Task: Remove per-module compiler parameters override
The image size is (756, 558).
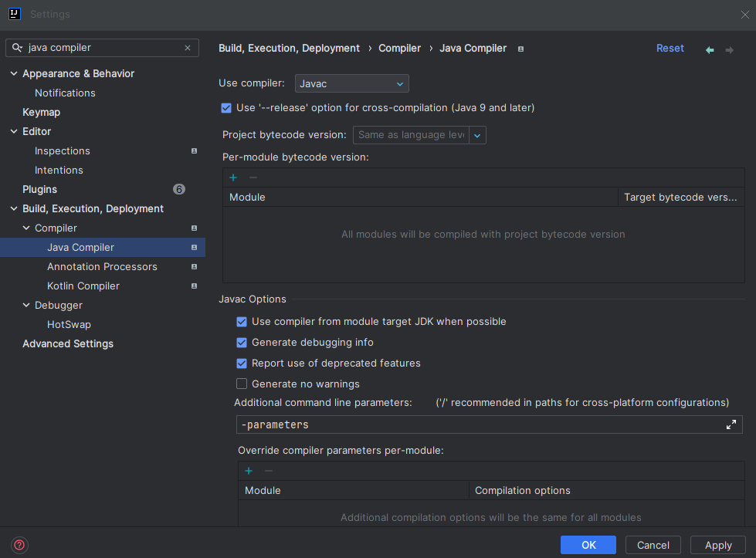Action: (269, 471)
